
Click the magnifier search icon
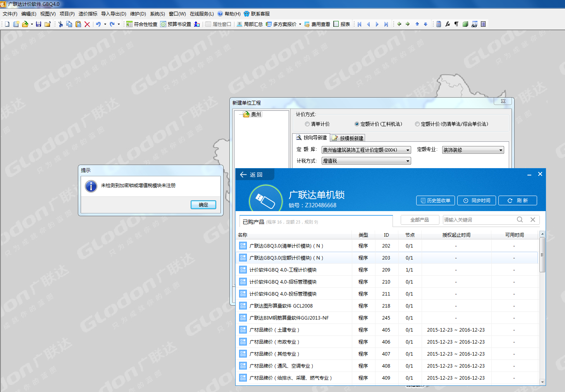pos(520,220)
